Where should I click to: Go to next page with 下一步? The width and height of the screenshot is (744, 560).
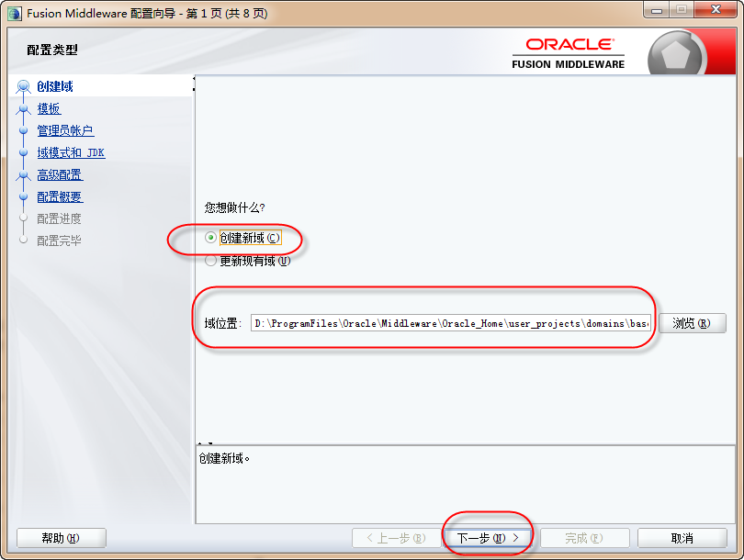click(488, 538)
